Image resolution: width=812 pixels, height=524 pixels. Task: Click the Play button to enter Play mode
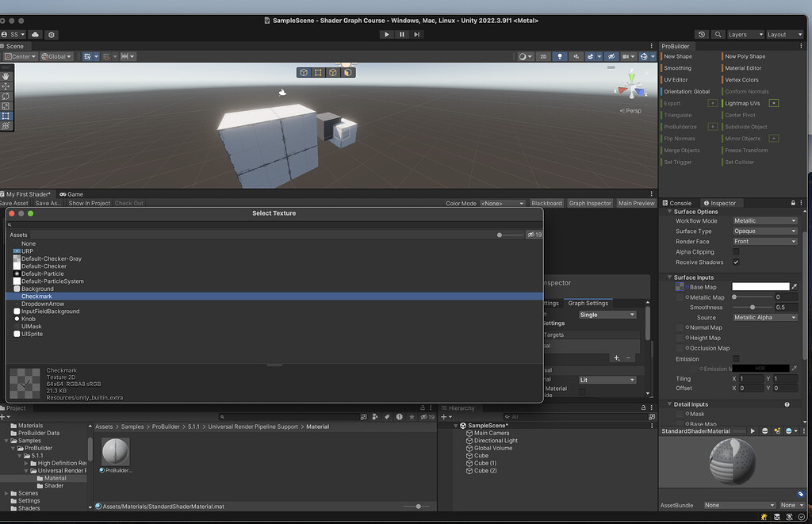(386, 34)
